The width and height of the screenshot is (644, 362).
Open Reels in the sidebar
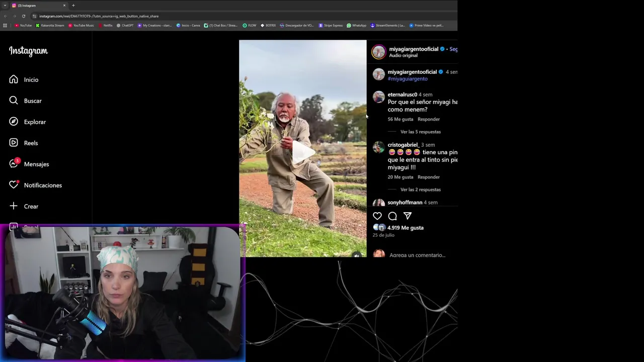point(24,143)
